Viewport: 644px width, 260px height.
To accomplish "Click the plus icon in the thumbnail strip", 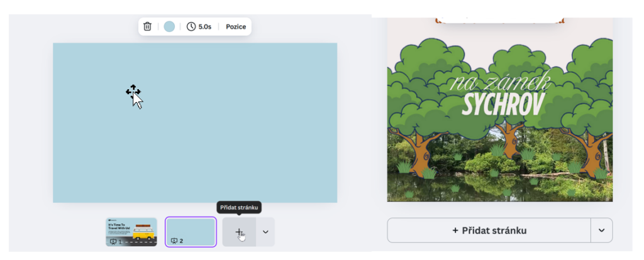I will click(x=239, y=232).
